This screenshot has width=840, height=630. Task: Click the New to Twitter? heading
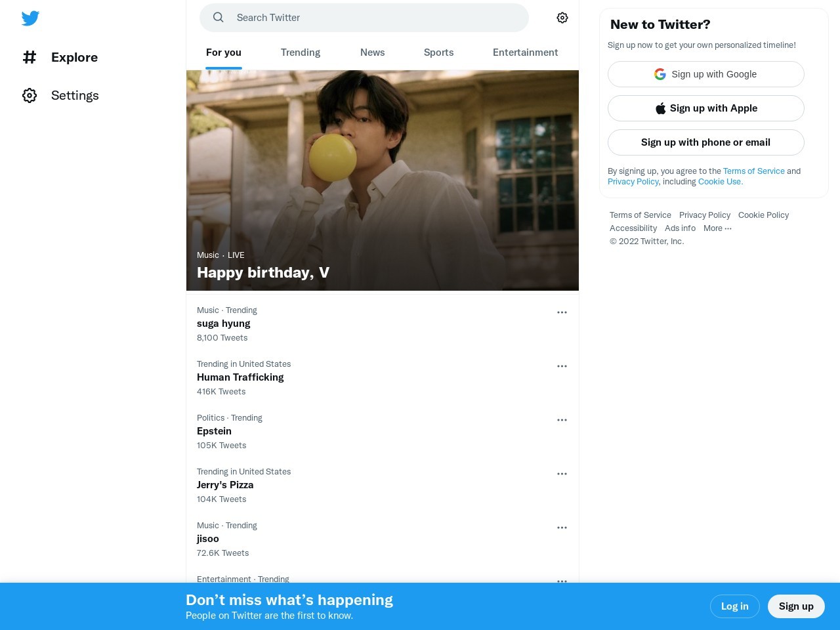(660, 24)
